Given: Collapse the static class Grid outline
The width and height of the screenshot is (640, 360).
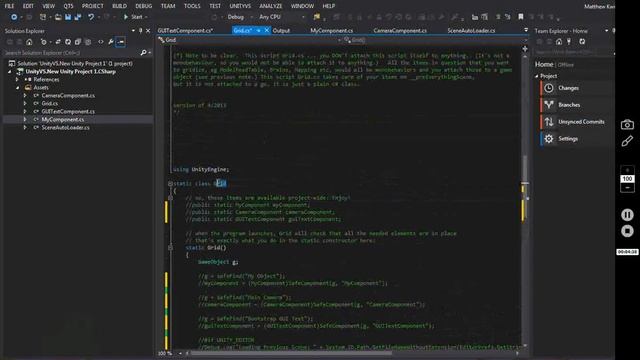Looking at the screenshot, I should (170, 184).
